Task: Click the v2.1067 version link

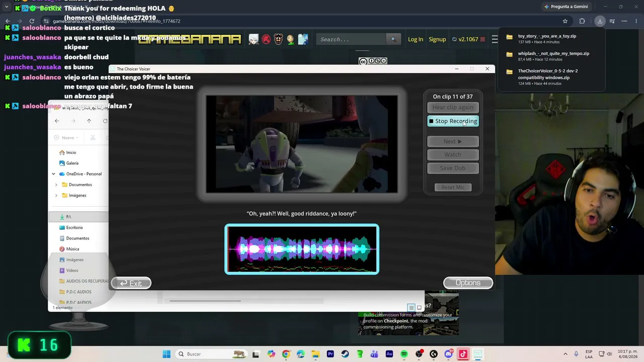Action: 468,39
